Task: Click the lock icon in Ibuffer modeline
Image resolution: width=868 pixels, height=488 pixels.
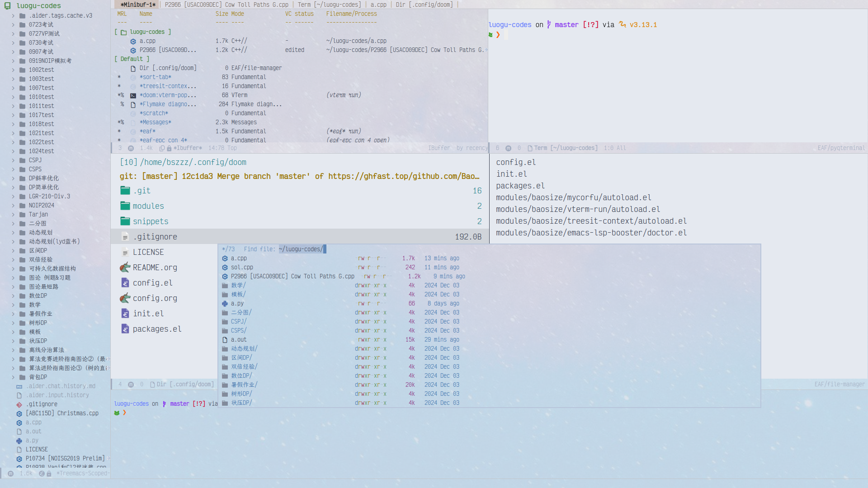Action: (169, 148)
